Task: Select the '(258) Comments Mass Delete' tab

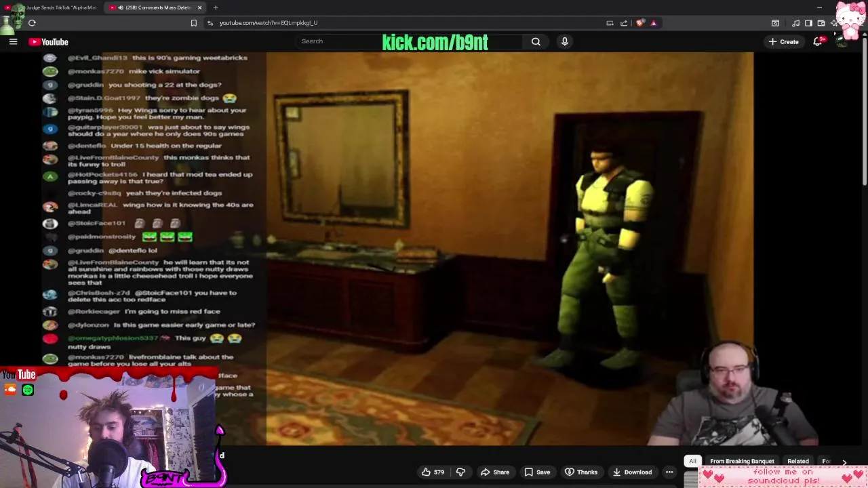Action: click(155, 7)
